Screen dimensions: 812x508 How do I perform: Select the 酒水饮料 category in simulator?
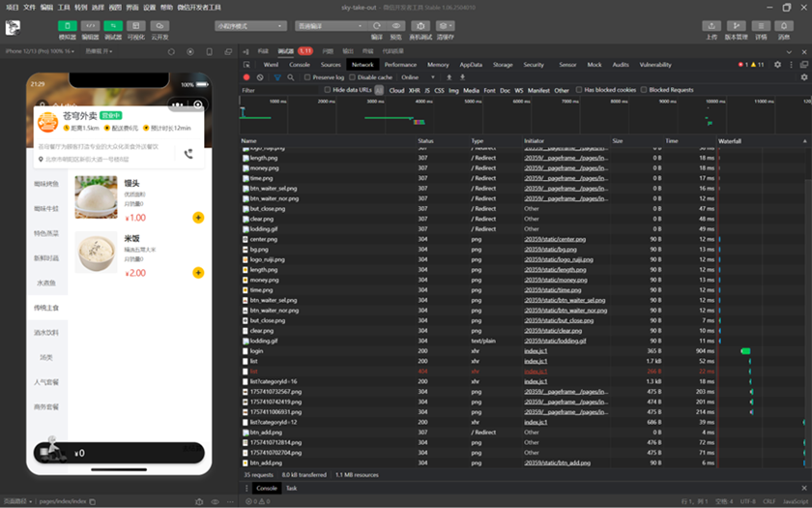point(46,332)
